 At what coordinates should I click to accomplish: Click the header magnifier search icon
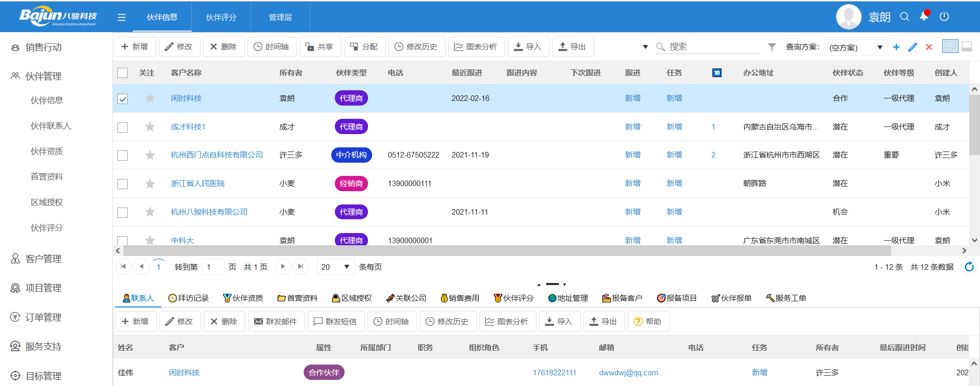(904, 17)
